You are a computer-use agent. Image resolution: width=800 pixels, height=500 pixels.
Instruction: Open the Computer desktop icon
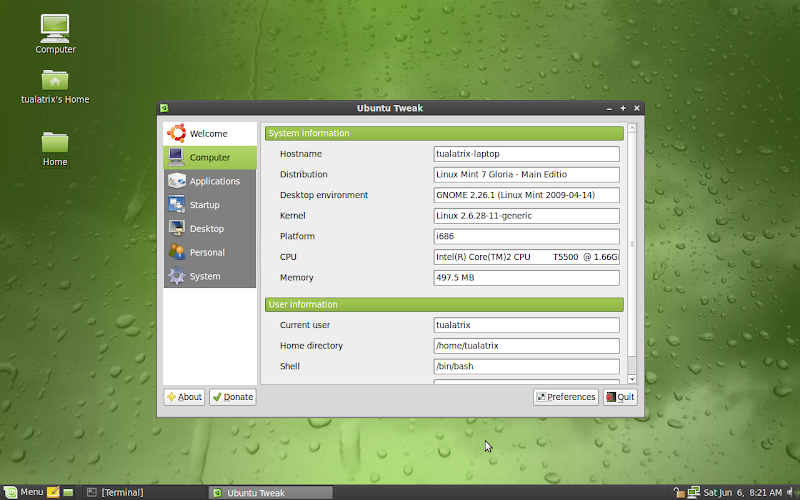pos(55,33)
